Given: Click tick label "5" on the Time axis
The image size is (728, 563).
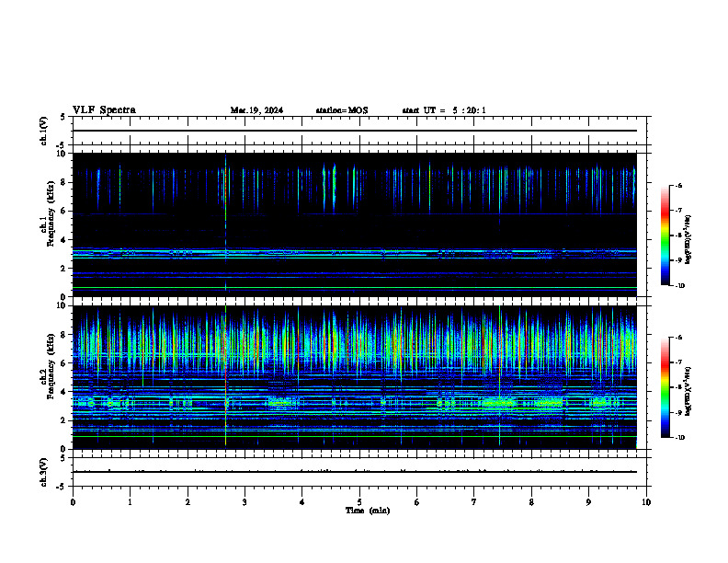Looking at the screenshot, I should [359, 502].
